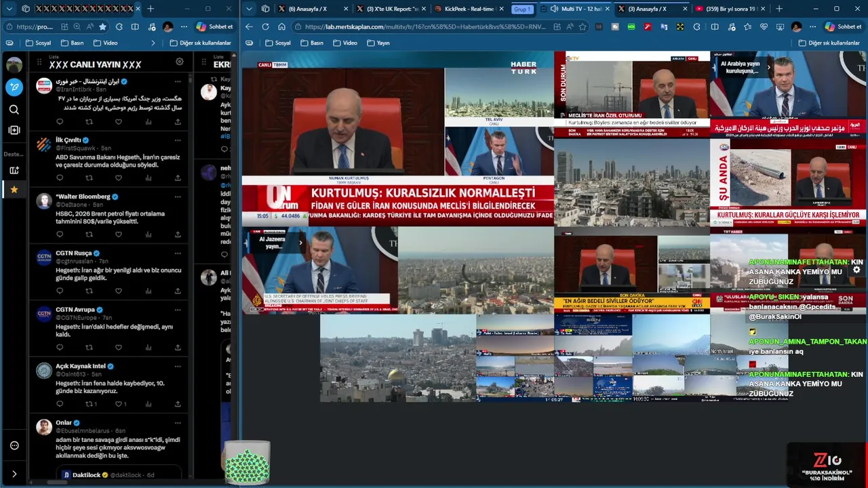Share the CGTN Avrupa post
This screenshot has height=488, width=868.
click(x=178, y=347)
